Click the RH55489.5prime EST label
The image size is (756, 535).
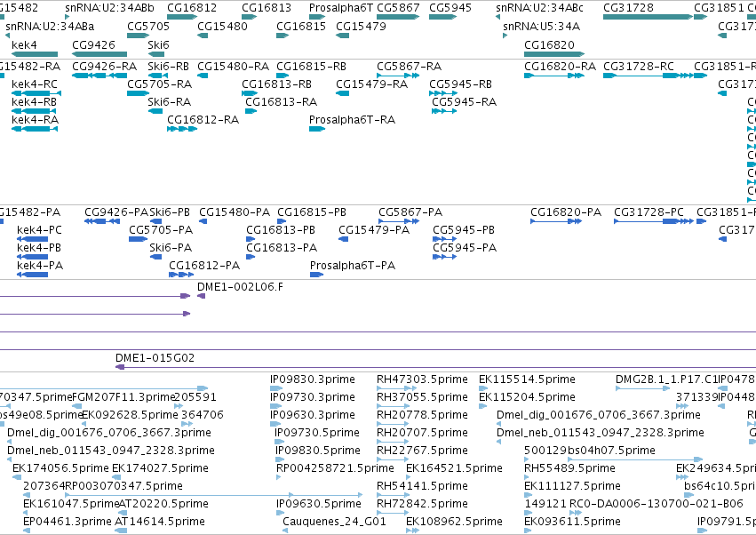coord(569,468)
